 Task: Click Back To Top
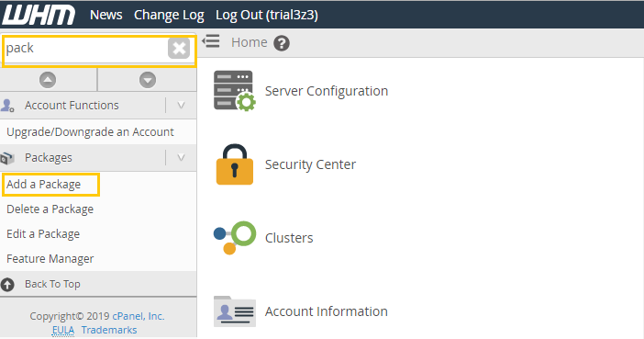pyautogui.click(x=52, y=284)
